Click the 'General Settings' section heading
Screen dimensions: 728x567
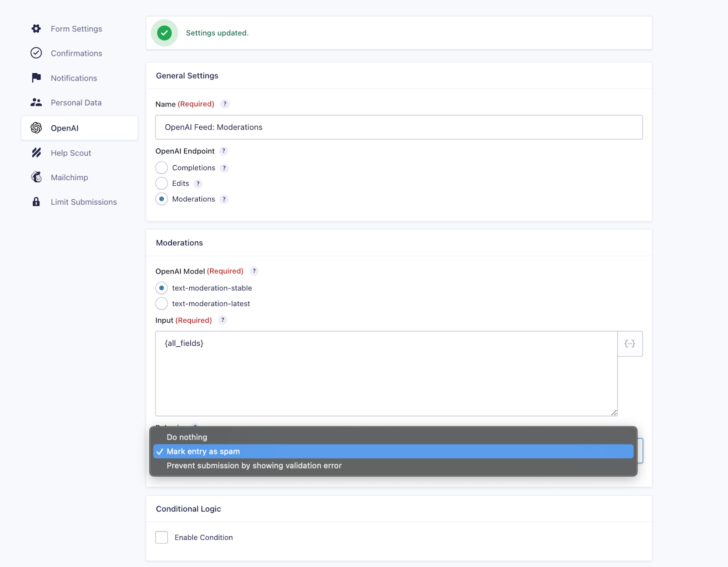tap(187, 76)
